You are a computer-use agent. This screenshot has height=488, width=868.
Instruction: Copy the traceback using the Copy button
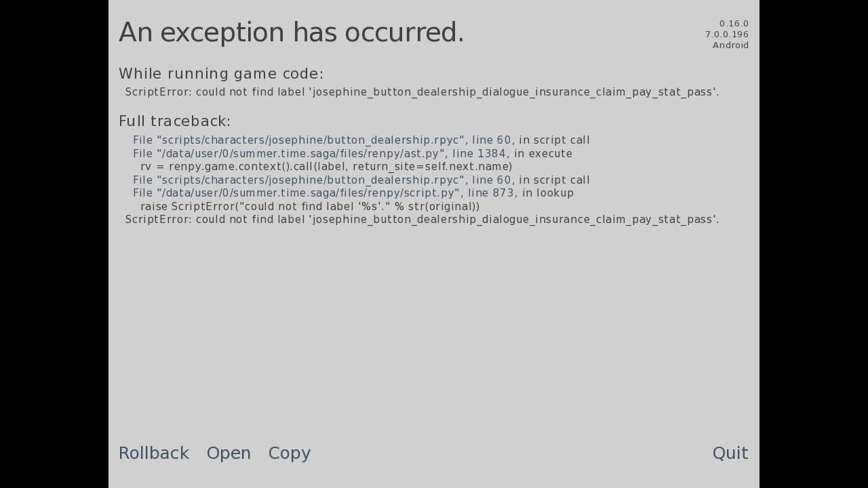[x=290, y=453]
